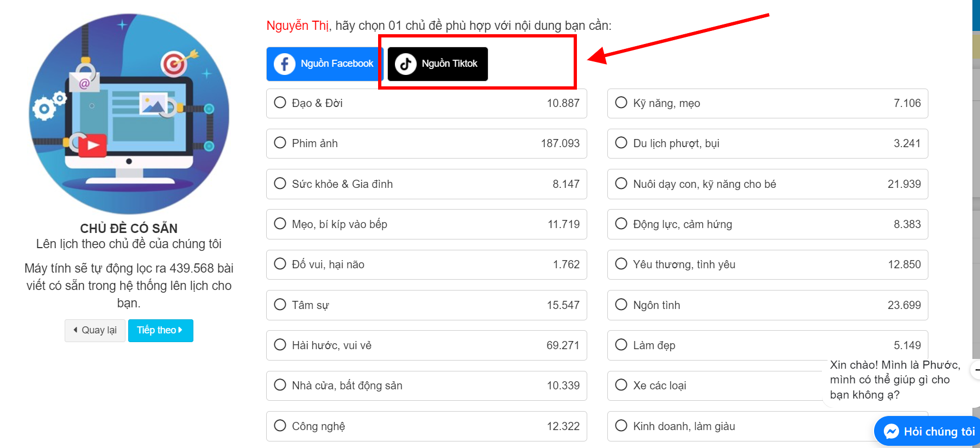Choose the Ngôn tình topic

coord(621,305)
